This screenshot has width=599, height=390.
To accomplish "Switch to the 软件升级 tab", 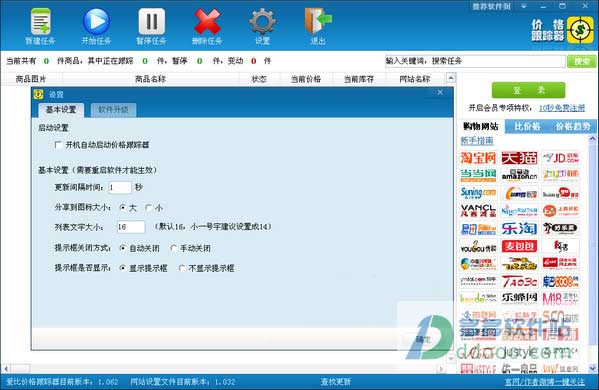I will pos(113,110).
